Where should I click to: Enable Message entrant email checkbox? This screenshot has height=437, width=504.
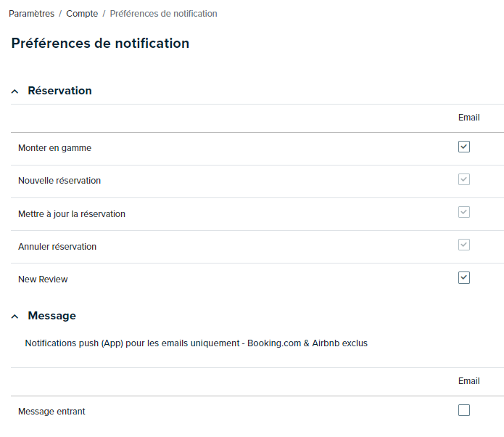point(464,410)
